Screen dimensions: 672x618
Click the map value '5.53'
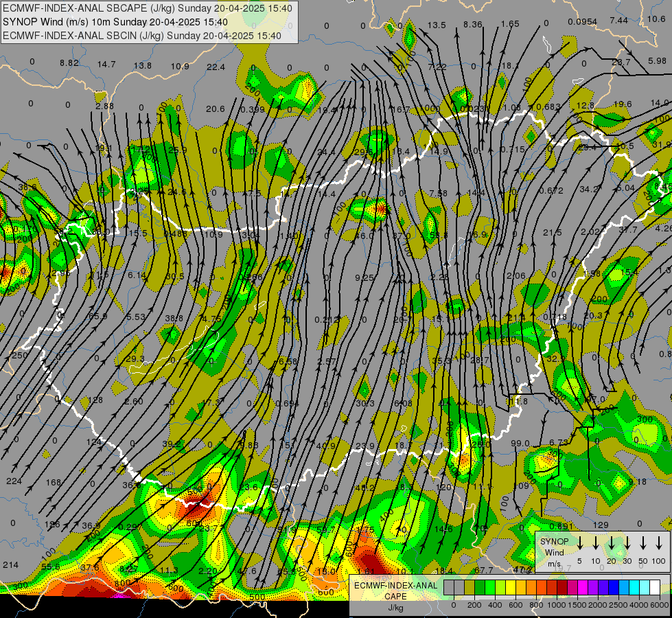(136, 317)
